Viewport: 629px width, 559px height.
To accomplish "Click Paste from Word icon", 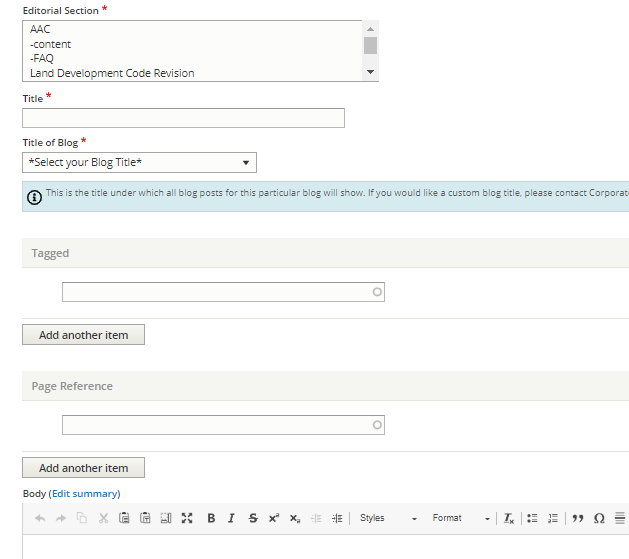I will point(166,518).
